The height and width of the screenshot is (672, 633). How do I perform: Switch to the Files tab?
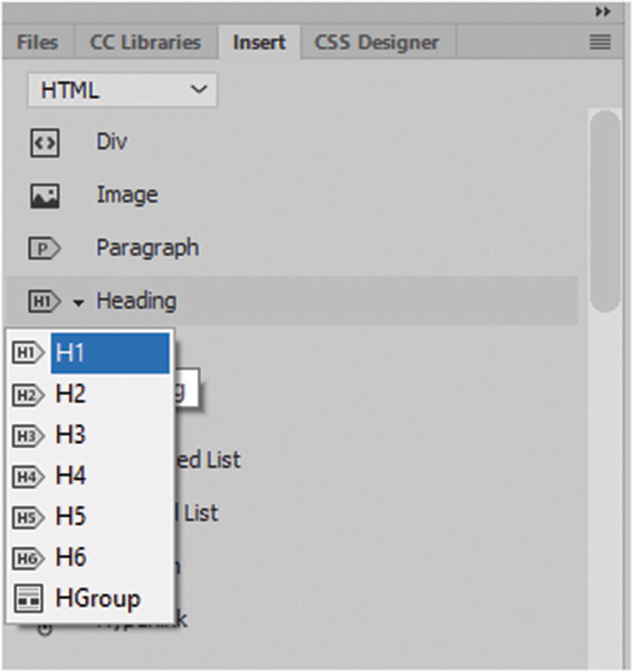point(37,43)
